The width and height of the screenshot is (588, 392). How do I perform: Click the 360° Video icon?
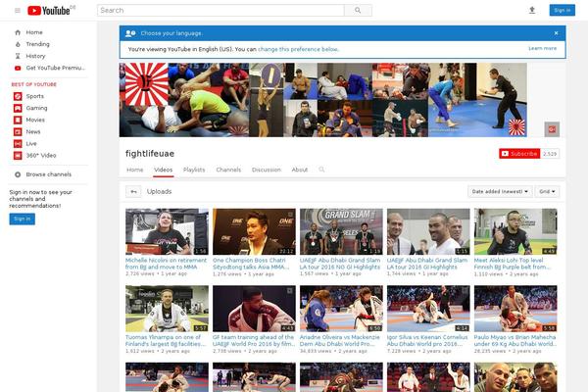(x=18, y=155)
